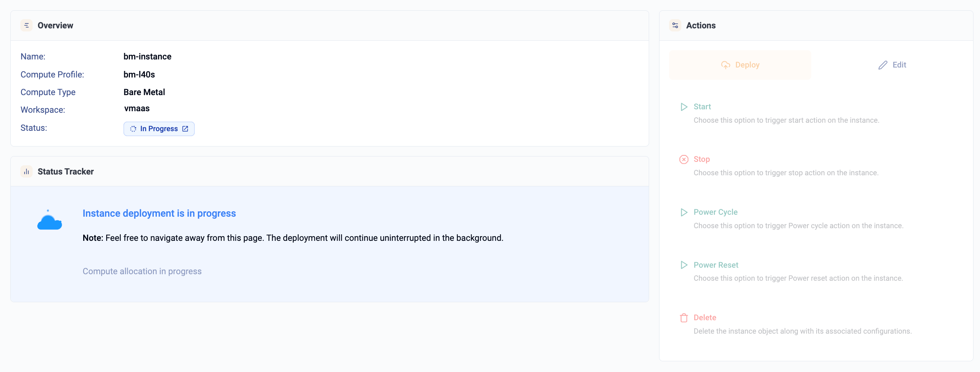Open the In Progress status badge

158,129
